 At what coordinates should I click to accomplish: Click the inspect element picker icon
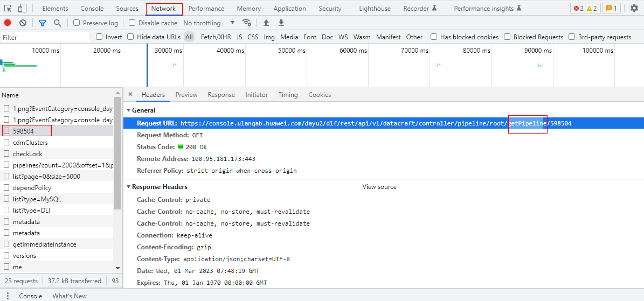click(x=8, y=9)
